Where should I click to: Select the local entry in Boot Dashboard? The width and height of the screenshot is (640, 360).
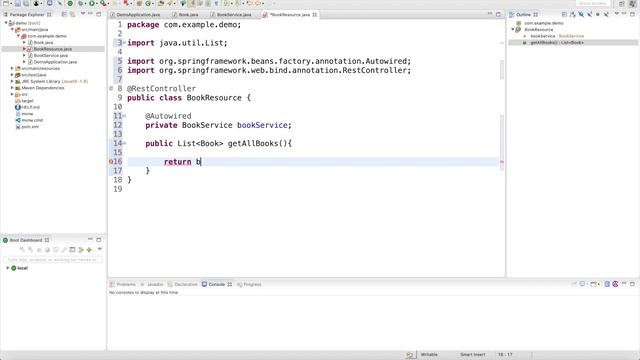(x=22, y=268)
